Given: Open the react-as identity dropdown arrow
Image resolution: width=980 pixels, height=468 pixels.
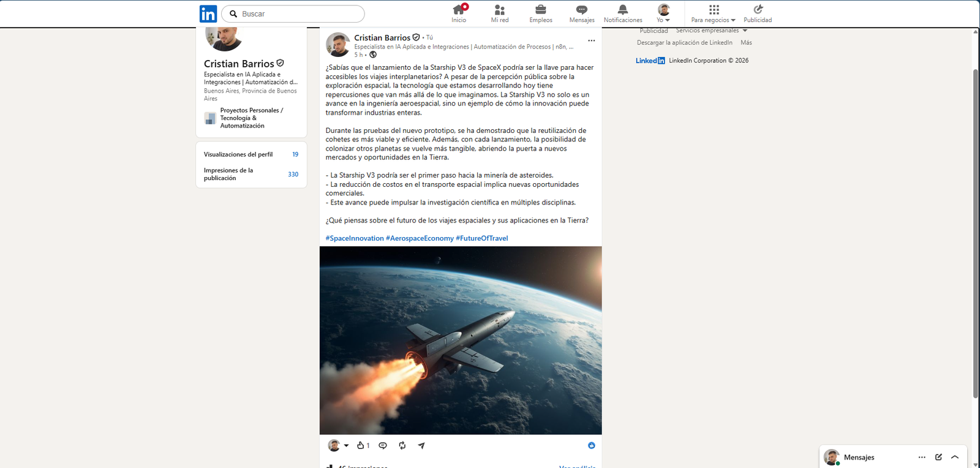Looking at the screenshot, I should click(346, 445).
